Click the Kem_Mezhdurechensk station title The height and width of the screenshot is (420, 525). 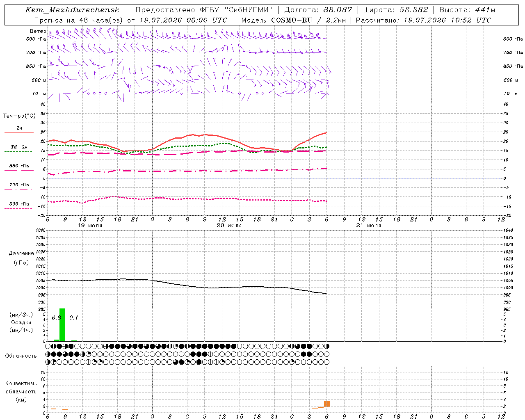[x=72, y=10]
